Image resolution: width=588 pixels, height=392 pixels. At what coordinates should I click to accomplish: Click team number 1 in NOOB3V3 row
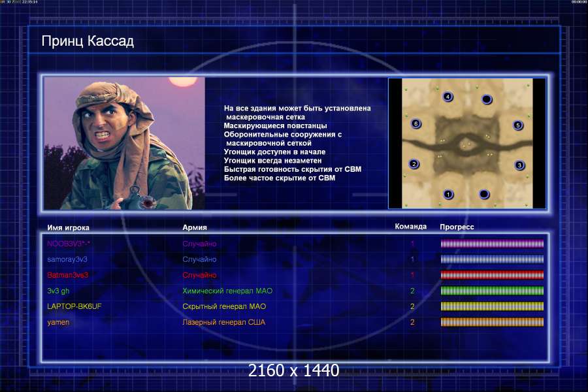(x=412, y=244)
